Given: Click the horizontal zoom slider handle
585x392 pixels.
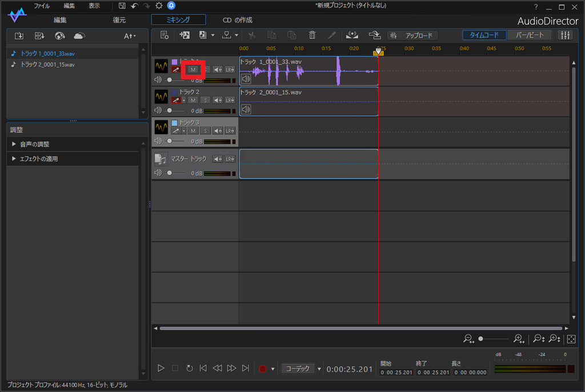Looking at the screenshot, I should point(480,339).
